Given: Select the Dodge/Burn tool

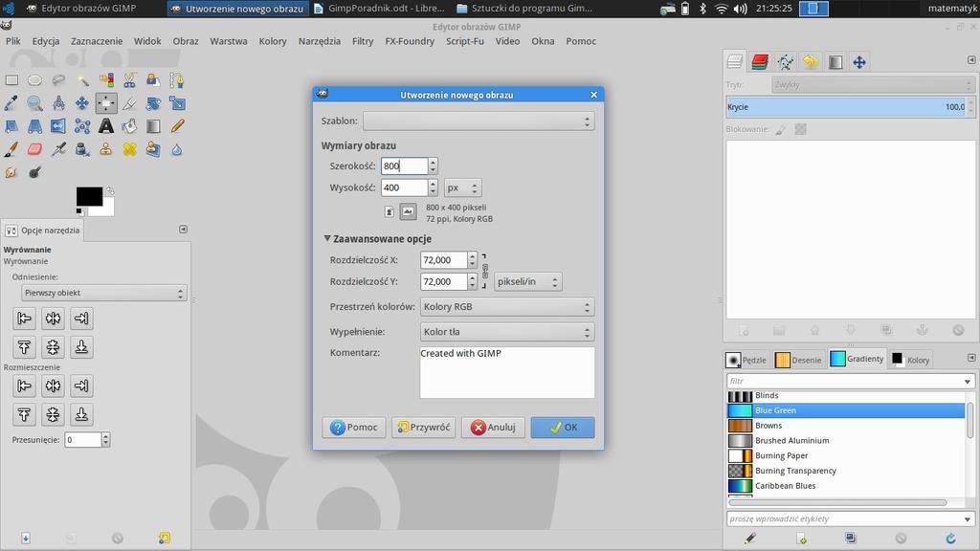Looking at the screenshot, I should (x=35, y=172).
